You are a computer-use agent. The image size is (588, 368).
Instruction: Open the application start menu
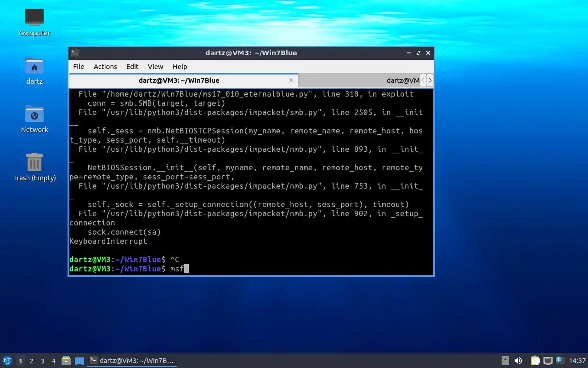pyautogui.click(x=7, y=361)
